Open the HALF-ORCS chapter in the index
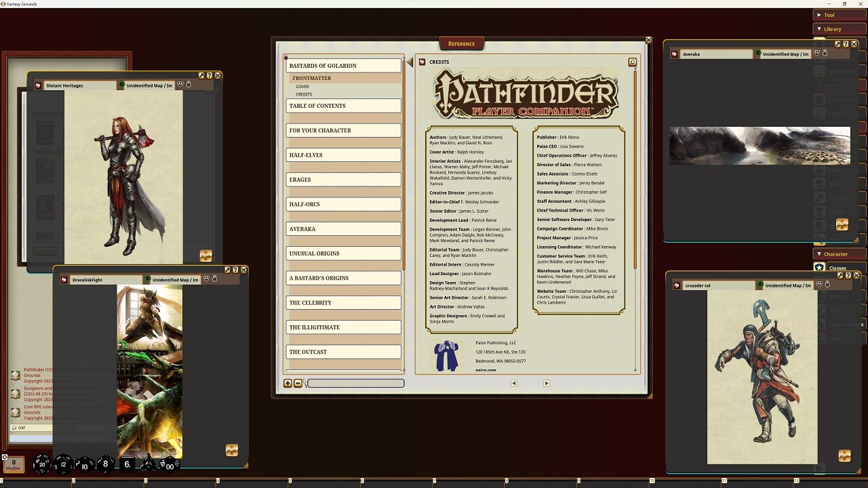The height and width of the screenshot is (488, 868). tap(343, 204)
